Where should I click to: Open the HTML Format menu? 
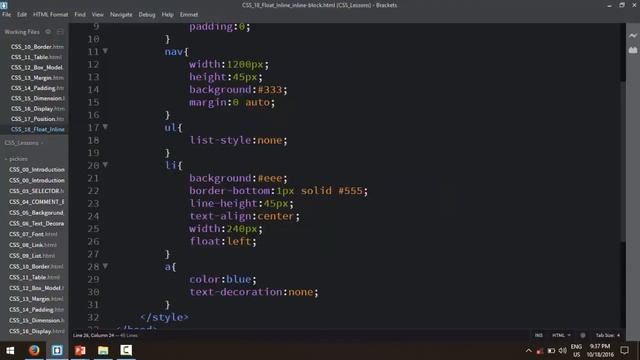pyautogui.click(x=51, y=14)
